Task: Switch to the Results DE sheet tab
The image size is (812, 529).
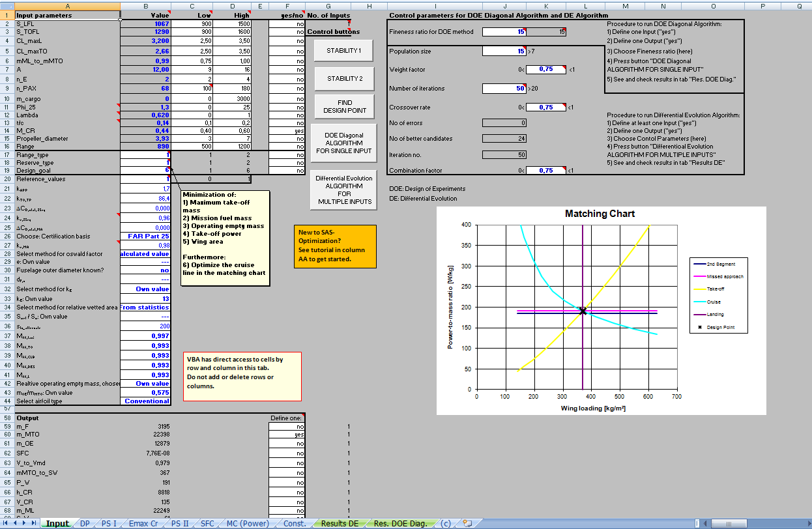Action: tap(340, 523)
